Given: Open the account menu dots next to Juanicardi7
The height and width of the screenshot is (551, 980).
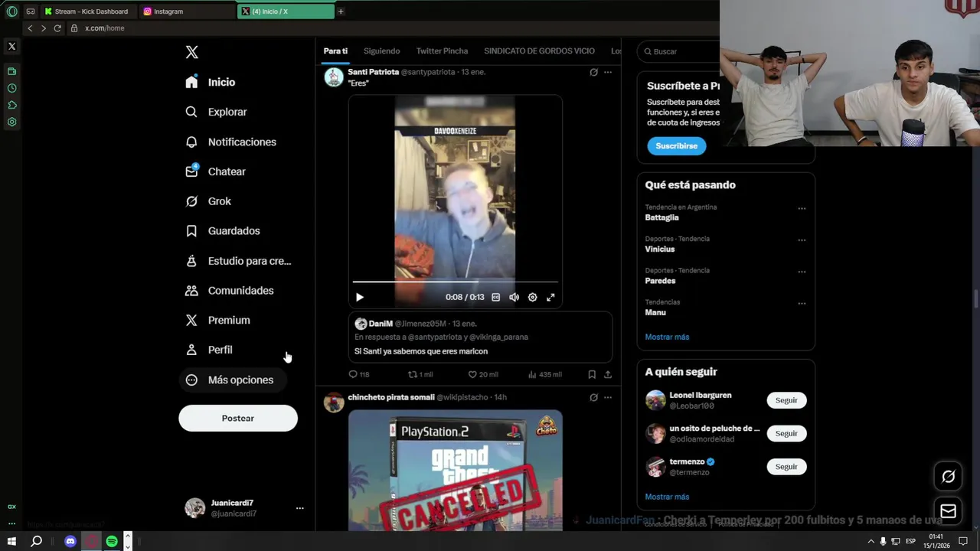Looking at the screenshot, I should (299, 508).
